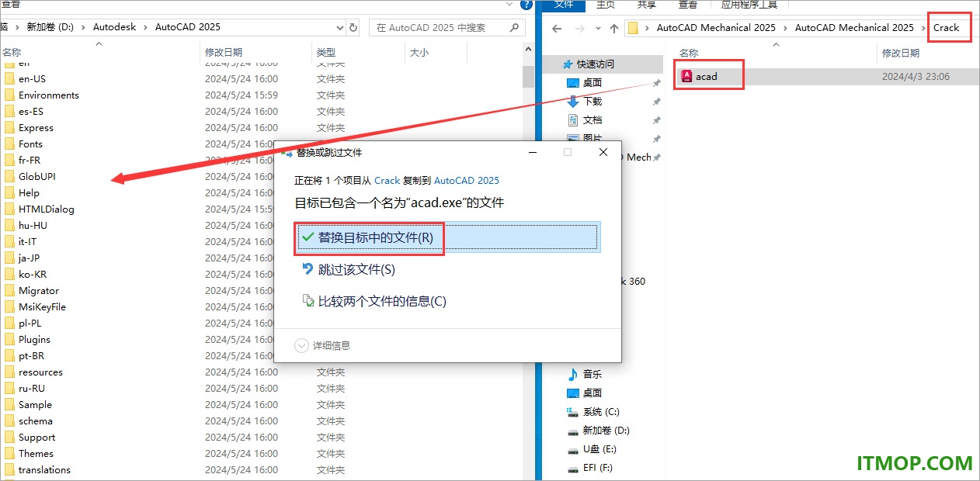Click the acad date 2024/4/3 23:06
The width and height of the screenshot is (980, 481).
[x=916, y=77]
